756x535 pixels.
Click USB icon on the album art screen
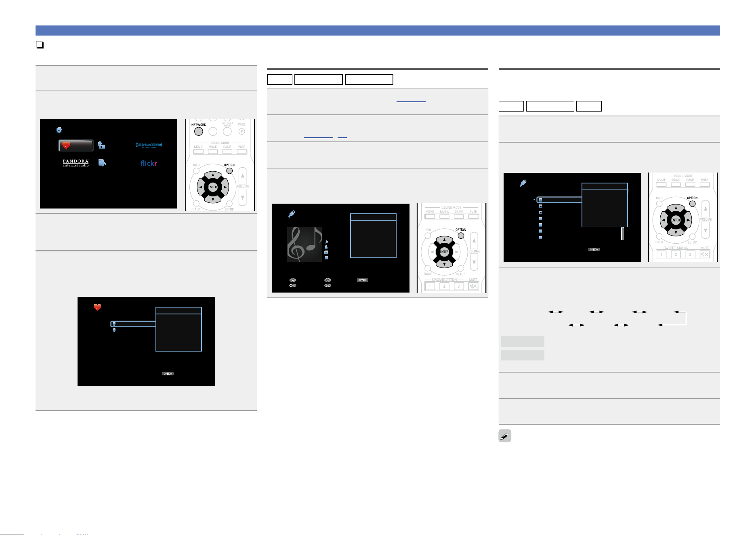click(x=292, y=214)
